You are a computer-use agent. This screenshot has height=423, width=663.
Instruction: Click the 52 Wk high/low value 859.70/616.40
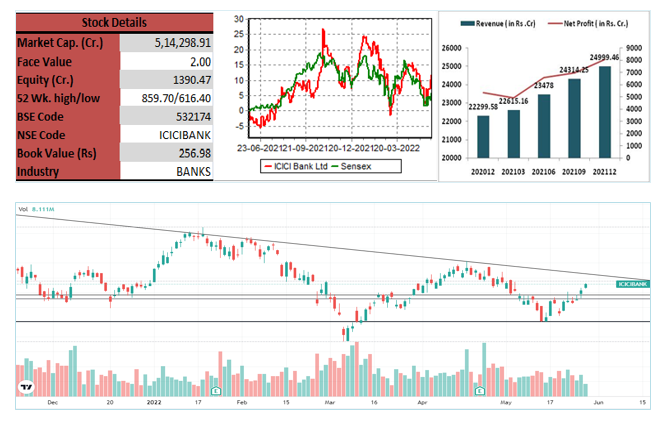(176, 99)
